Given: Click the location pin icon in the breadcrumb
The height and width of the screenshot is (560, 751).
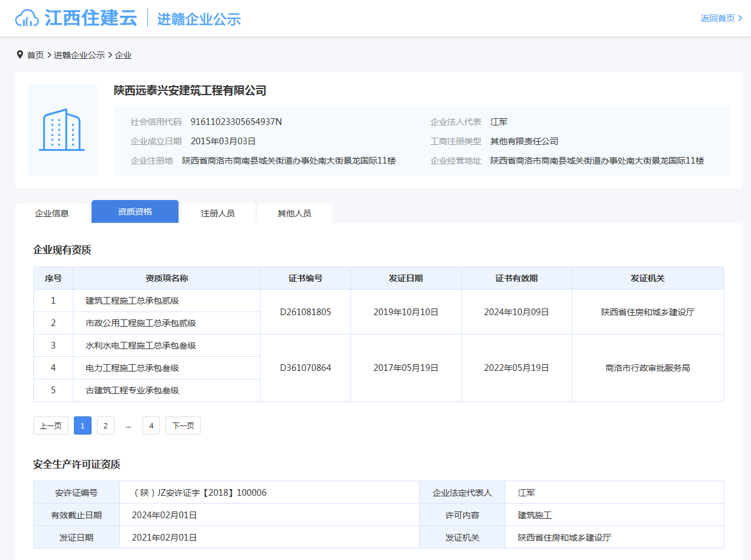Looking at the screenshot, I should pos(20,55).
